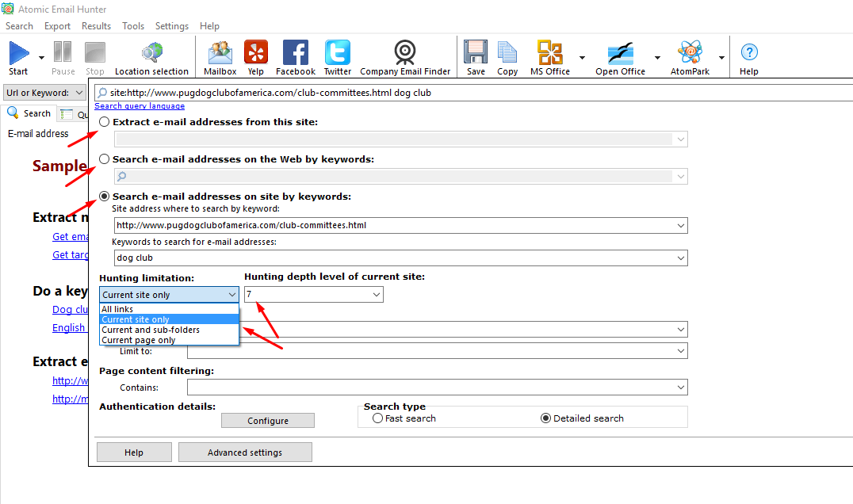Open the Hunting limitation combo box
Image resolution: width=853 pixels, height=504 pixels.
(x=169, y=295)
